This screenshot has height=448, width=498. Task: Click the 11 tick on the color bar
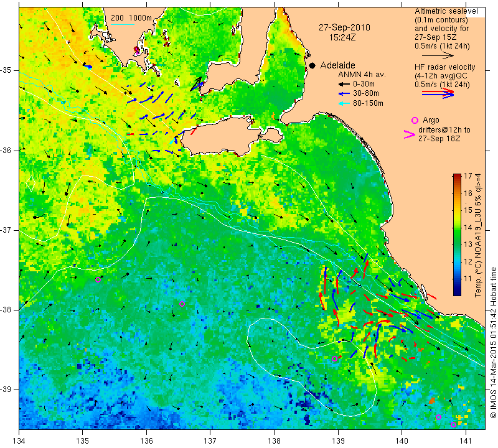(468, 279)
